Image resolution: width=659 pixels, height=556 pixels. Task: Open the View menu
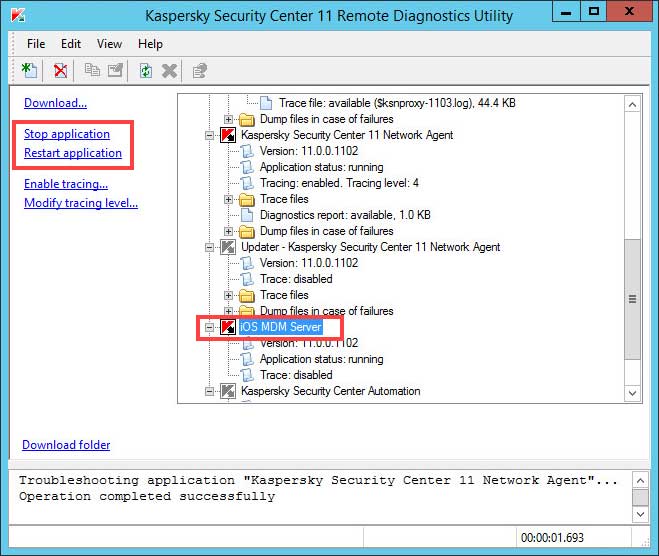click(109, 44)
